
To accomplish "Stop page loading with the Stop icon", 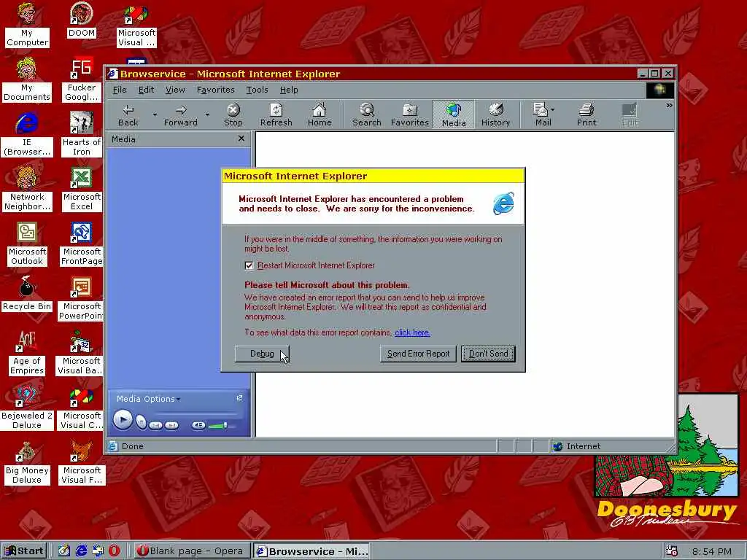I will [x=233, y=115].
